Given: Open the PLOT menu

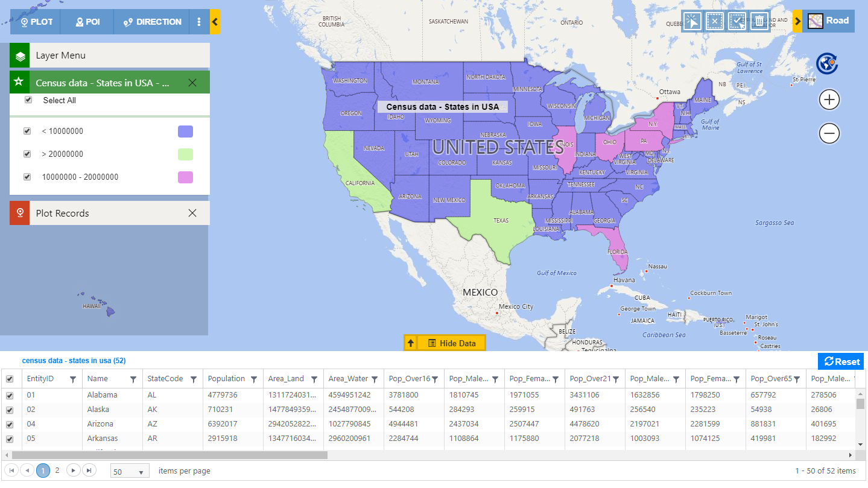Looking at the screenshot, I should tap(36, 22).
